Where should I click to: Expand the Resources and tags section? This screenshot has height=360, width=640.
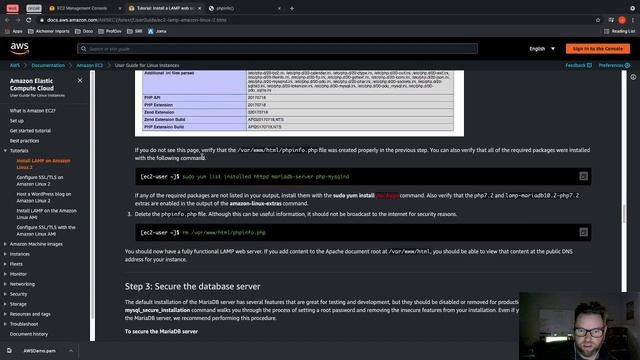[x=5, y=314]
